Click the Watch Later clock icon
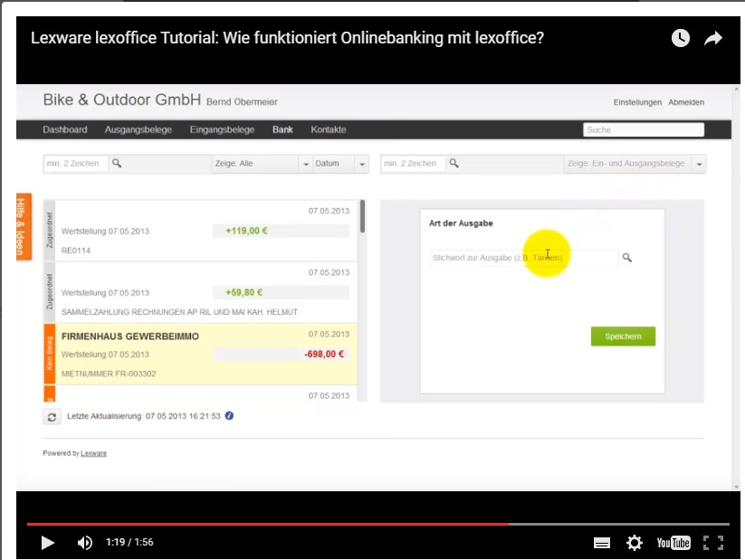 [x=681, y=37]
